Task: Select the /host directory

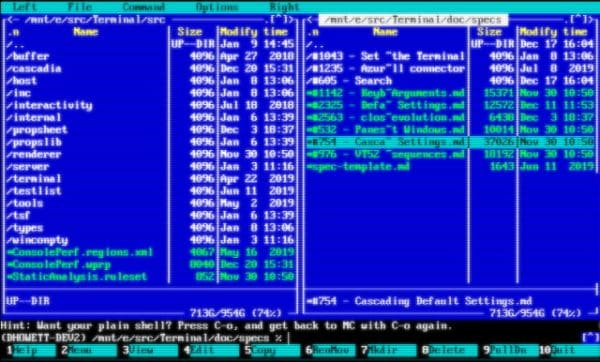Action: 150,81
